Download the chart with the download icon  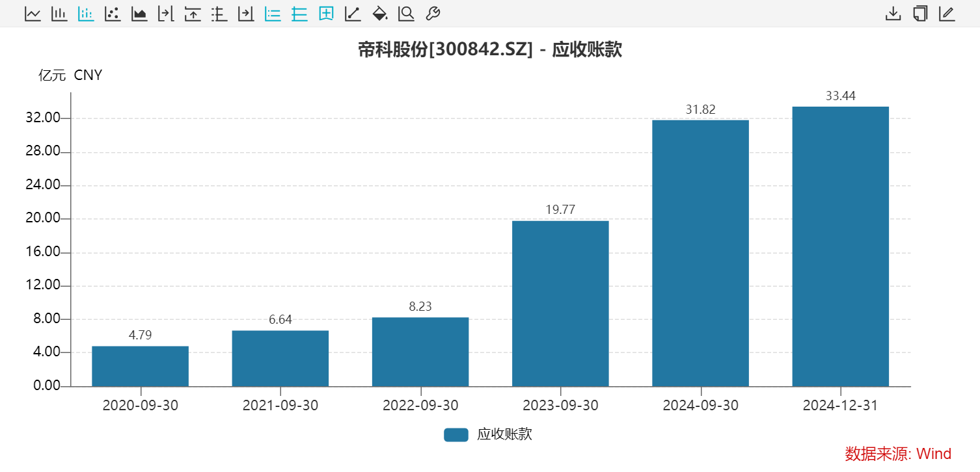(893, 14)
